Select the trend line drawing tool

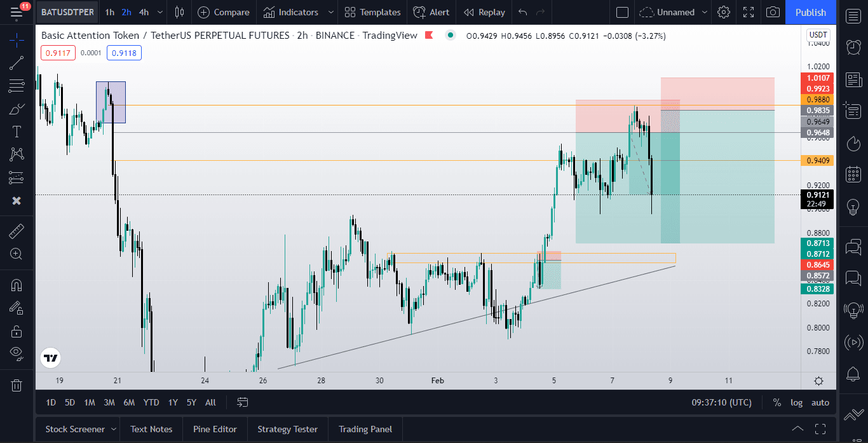(x=17, y=62)
